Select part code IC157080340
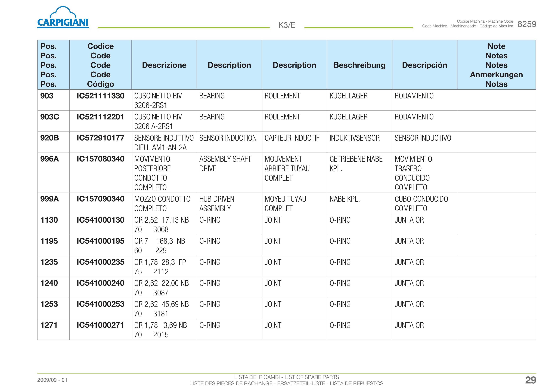The image size is (555, 392). click(100, 159)
